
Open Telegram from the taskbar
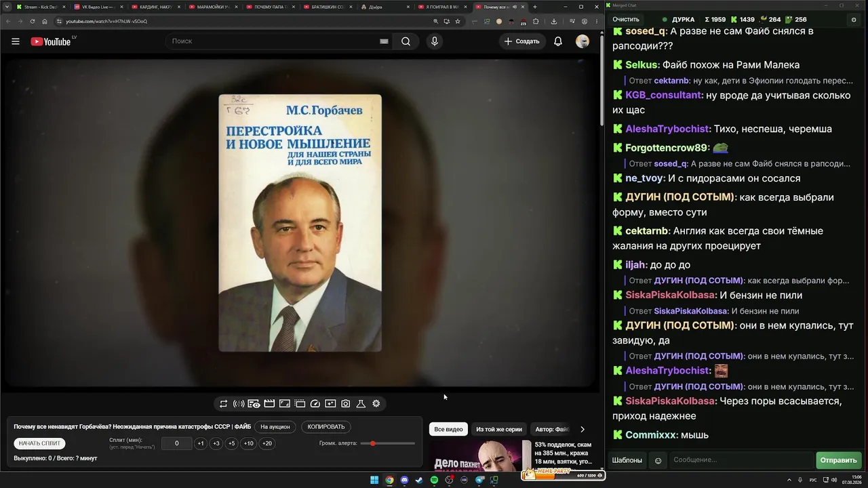(479, 480)
